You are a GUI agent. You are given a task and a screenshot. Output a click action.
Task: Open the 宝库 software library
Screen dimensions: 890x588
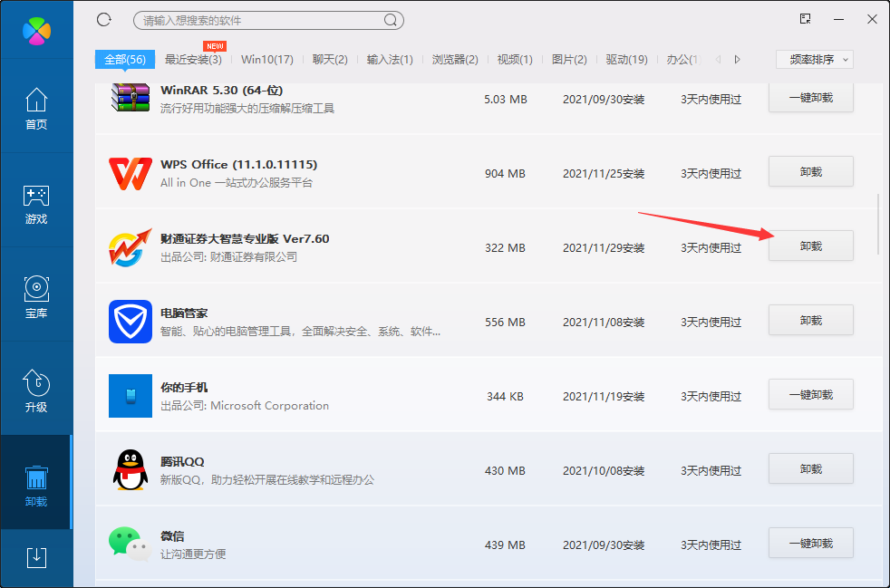coord(36,297)
